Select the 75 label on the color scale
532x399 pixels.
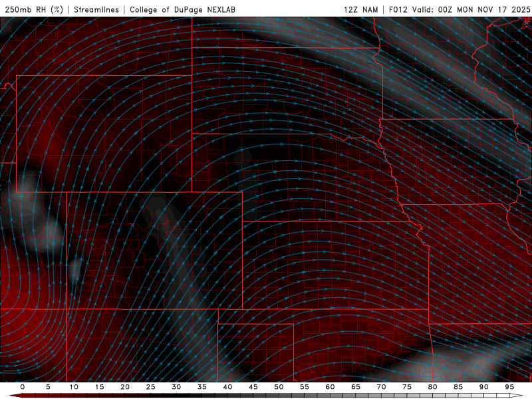407,387
